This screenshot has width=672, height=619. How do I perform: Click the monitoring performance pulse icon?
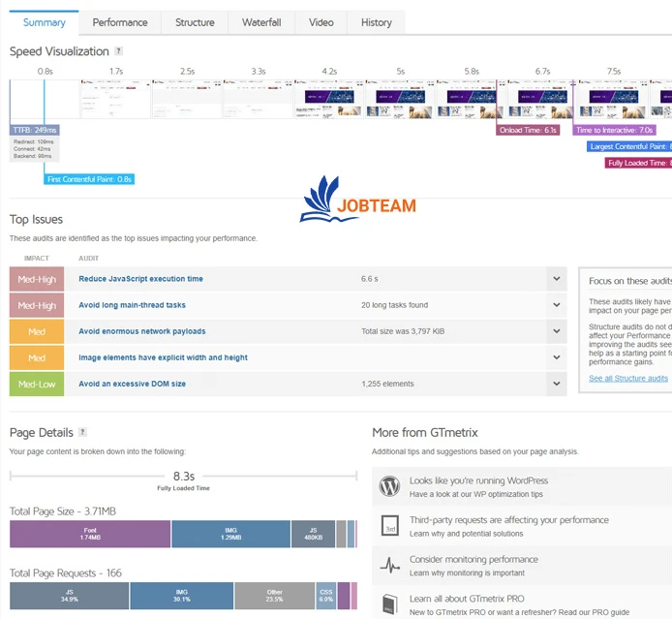click(x=389, y=566)
